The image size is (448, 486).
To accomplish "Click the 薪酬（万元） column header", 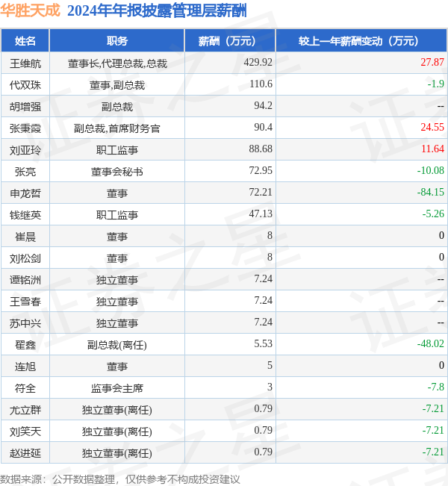I will (230, 40).
